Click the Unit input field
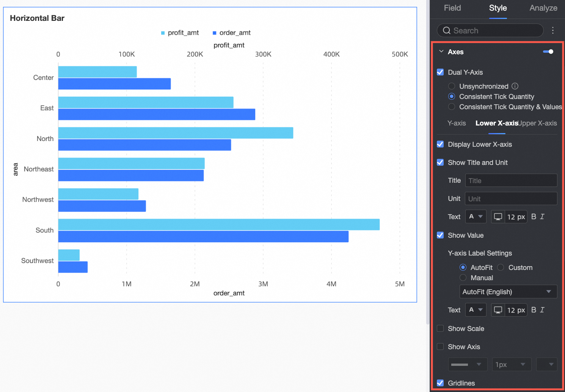The image size is (565, 392). 511,199
